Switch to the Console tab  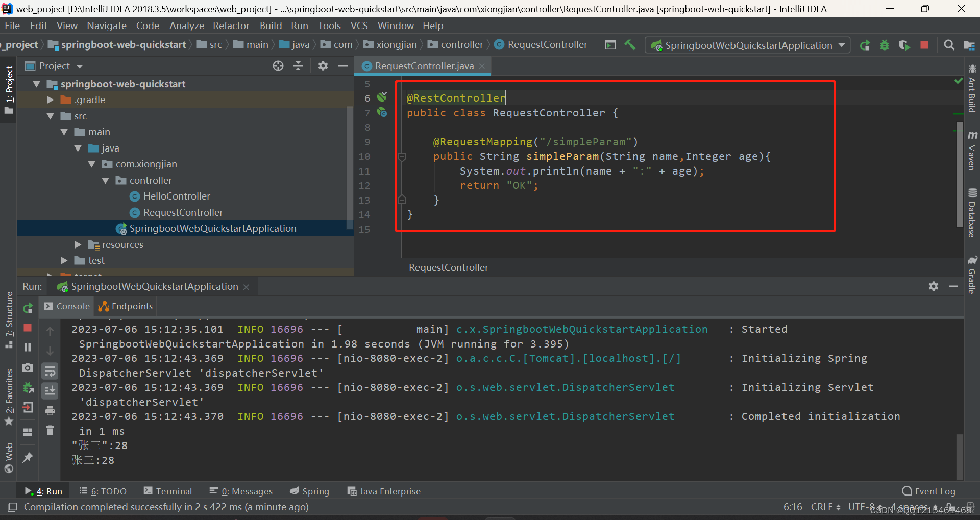[x=67, y=306]
